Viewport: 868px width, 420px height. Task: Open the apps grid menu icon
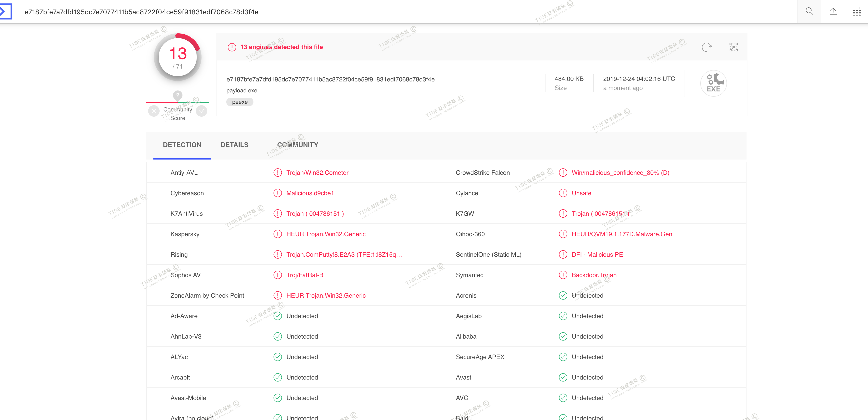pyautogui.click(x=857, y=11)
